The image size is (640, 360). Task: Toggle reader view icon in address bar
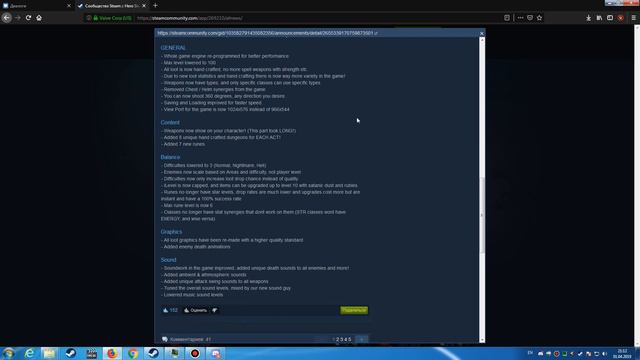507,18
